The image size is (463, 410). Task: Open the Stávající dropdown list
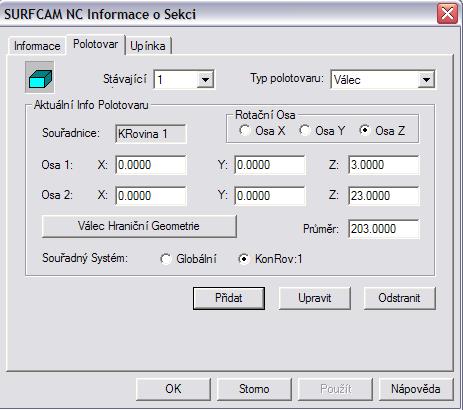(x=205, y=80)
